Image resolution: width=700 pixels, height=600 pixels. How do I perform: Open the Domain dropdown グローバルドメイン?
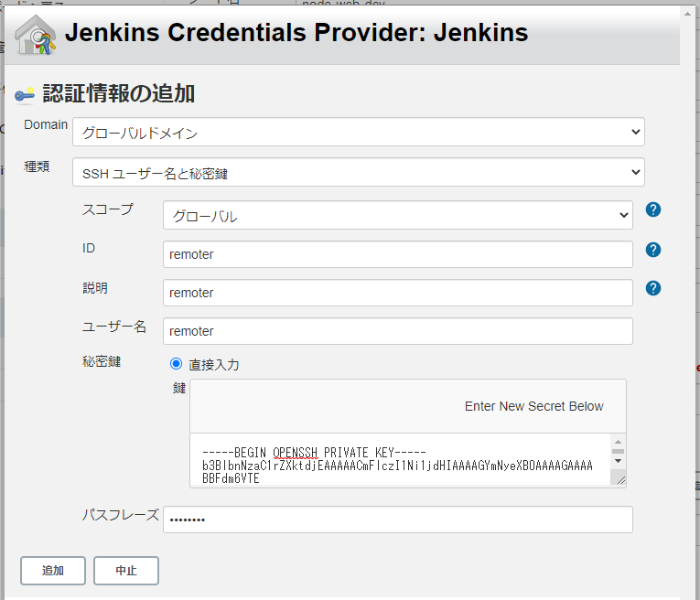359,132
